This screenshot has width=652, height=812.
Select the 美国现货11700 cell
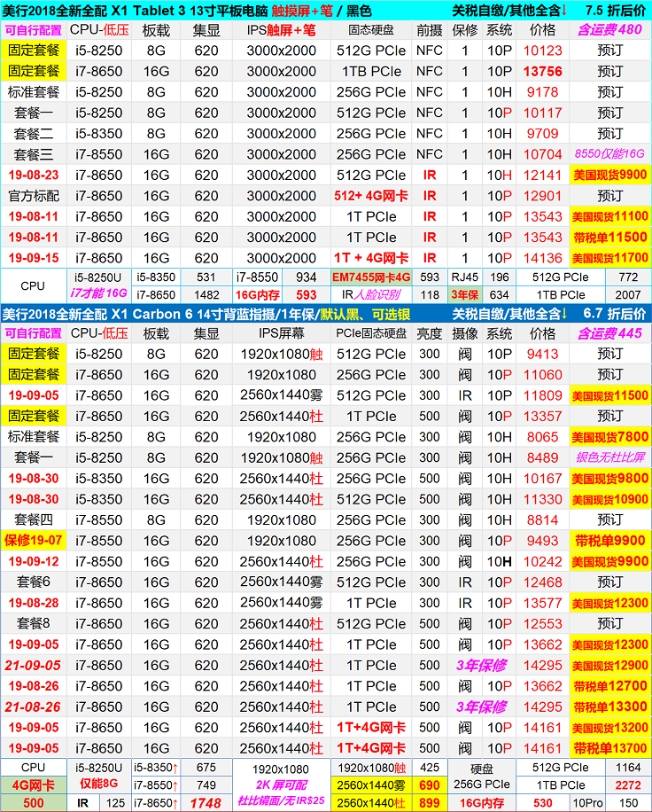click(x=609, y=258)
